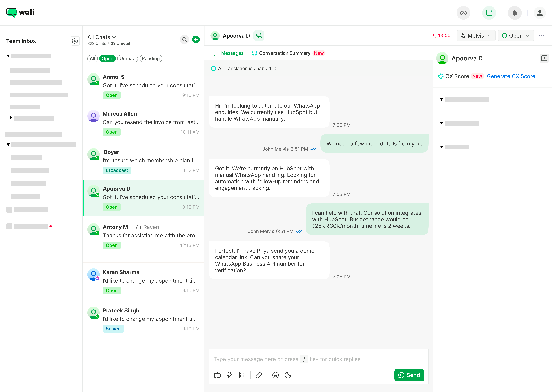
Task: Open the Team Inbox settings gear
Action: (x=75, y=41)
